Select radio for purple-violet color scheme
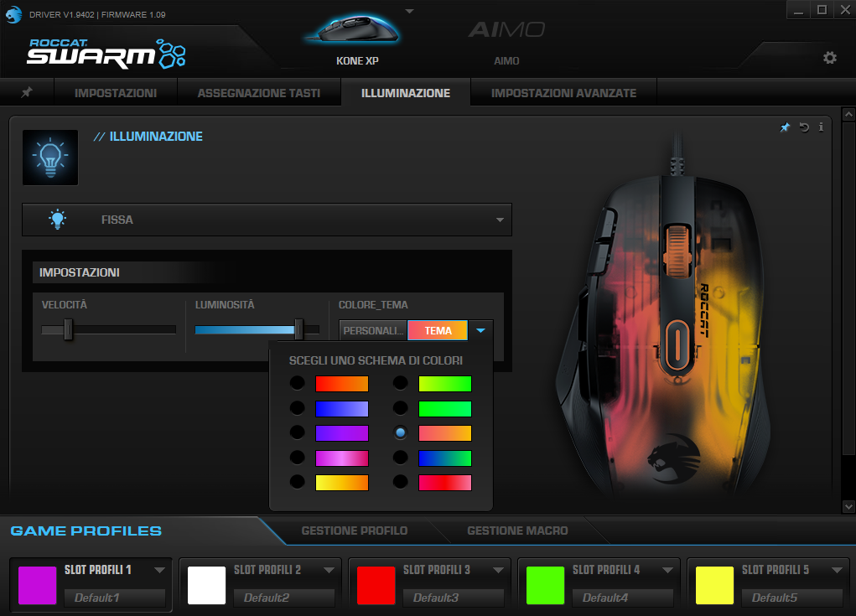 [297, 432]
